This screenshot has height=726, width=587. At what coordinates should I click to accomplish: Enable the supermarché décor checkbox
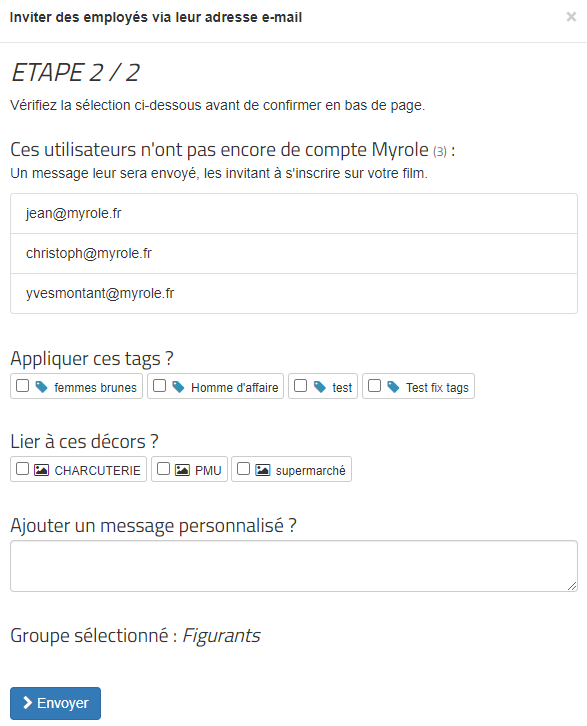(x=244, y=469)
